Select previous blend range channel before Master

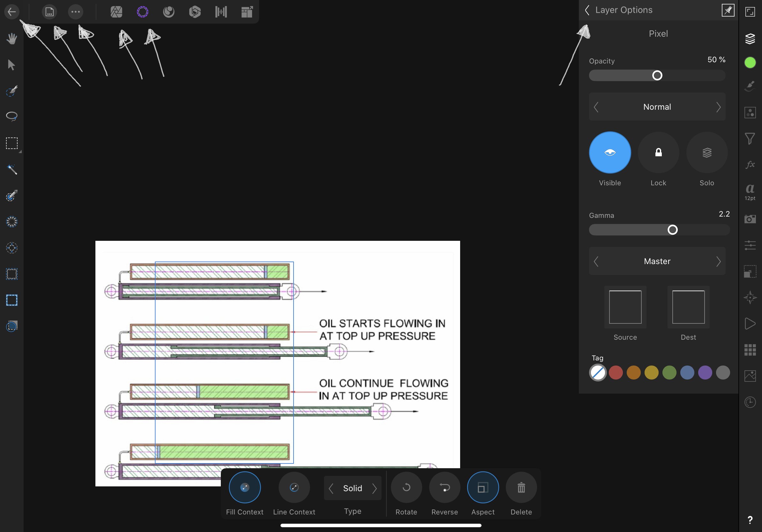pos(596,261)
